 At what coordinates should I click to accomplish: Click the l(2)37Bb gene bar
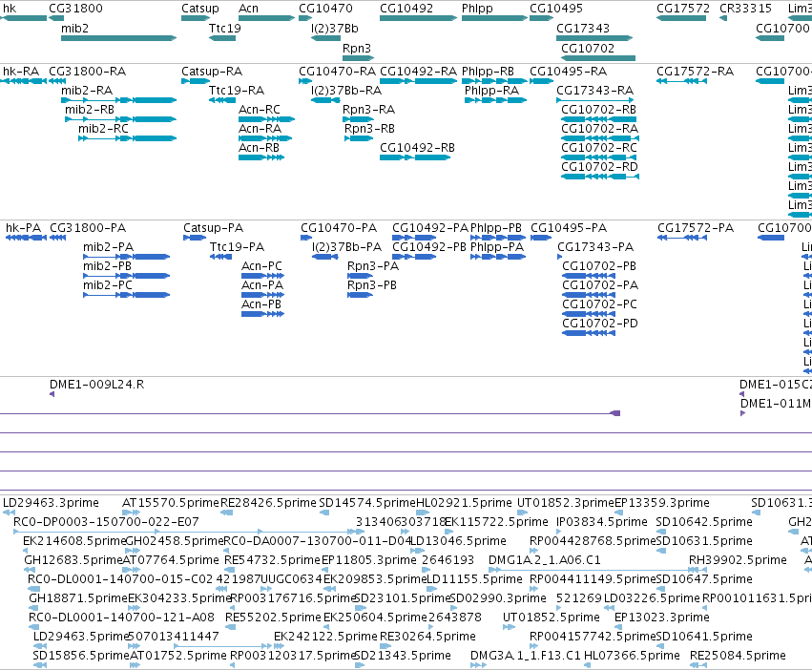(x=325, y=38)
